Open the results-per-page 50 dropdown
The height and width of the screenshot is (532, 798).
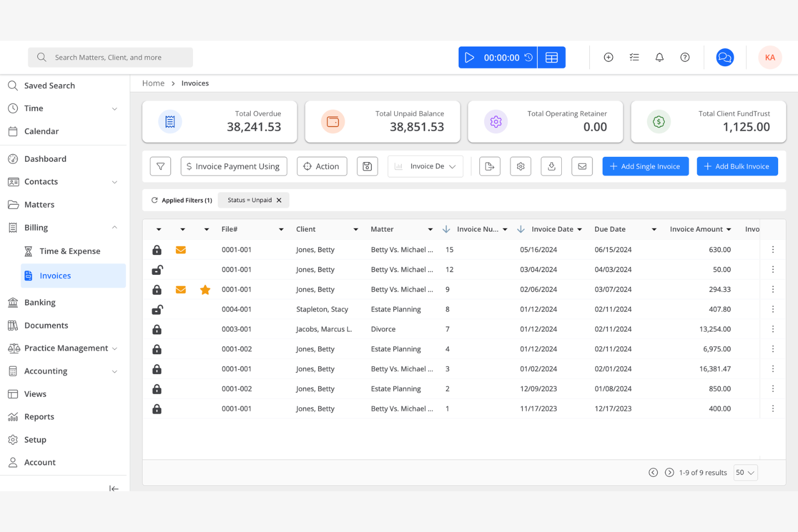click(745, 472)
